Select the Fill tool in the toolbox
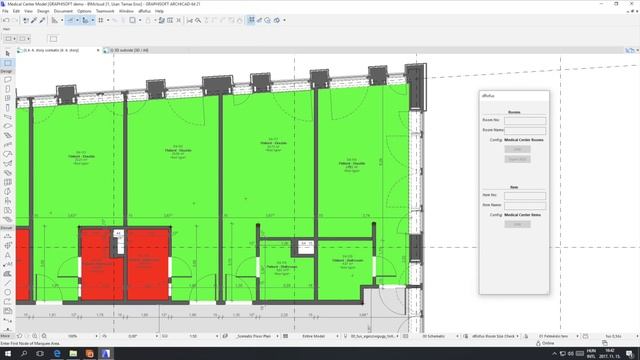The width and height of the screenshot is (640, 360). 8,274
